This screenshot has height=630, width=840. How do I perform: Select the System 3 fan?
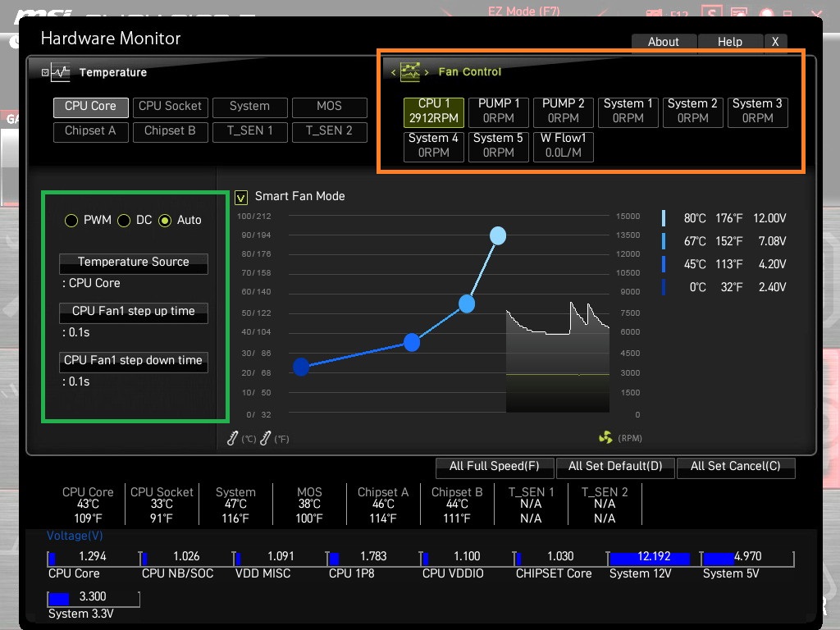(x=757, y=112)
